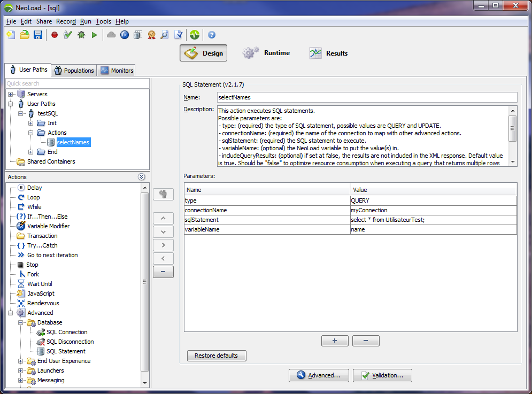Click the red Record button in toolbar
This screenshot has width=532, height=394.
(x=55, y=35)
